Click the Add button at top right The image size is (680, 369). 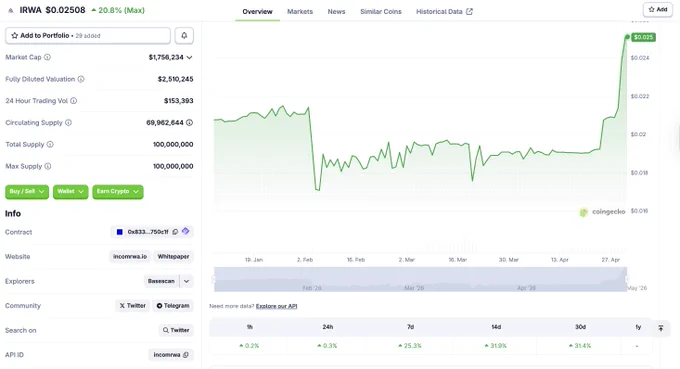pos(658,10)
